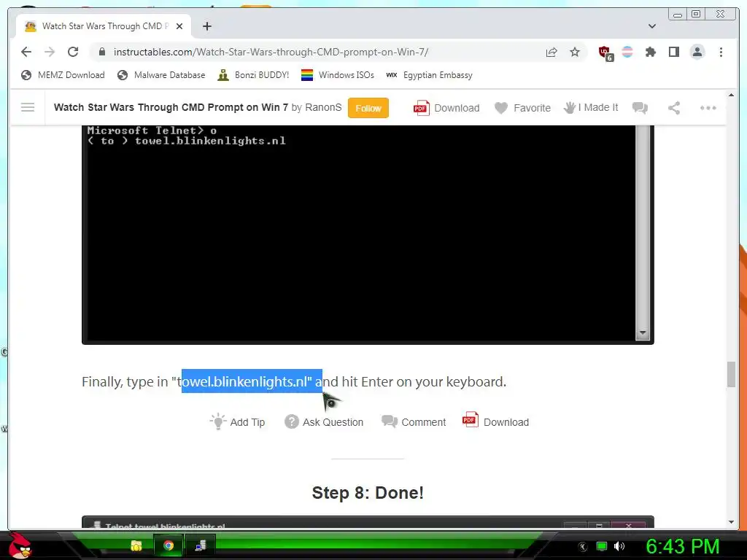Click the browser forward arrow
747x560 pixels.
click(x=50, y=52)
